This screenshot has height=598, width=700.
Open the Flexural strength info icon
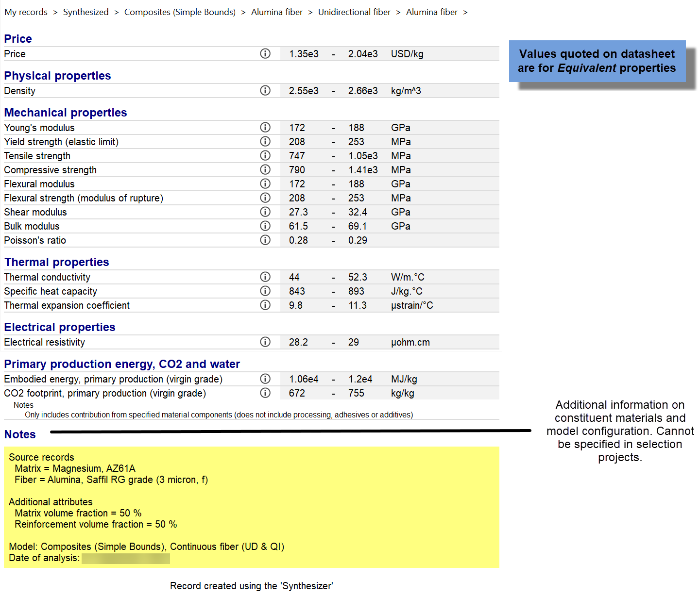[x=265, y=198]
